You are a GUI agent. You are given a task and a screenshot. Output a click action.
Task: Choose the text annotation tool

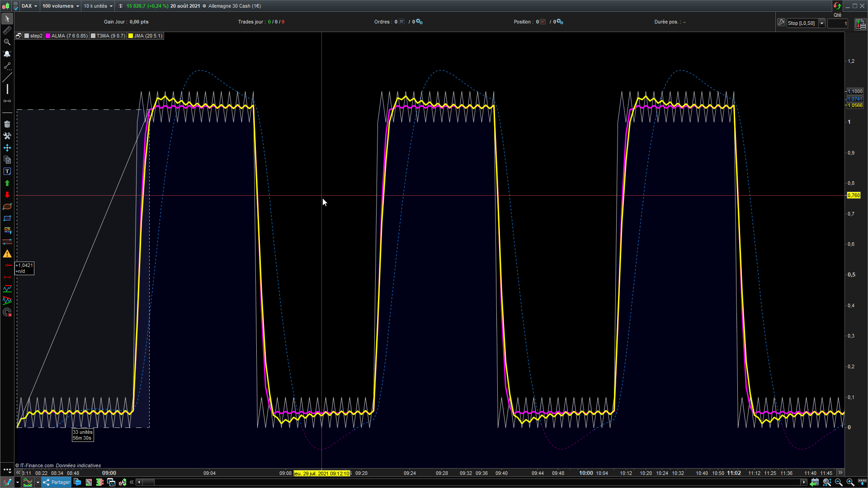tap(7, 171)
